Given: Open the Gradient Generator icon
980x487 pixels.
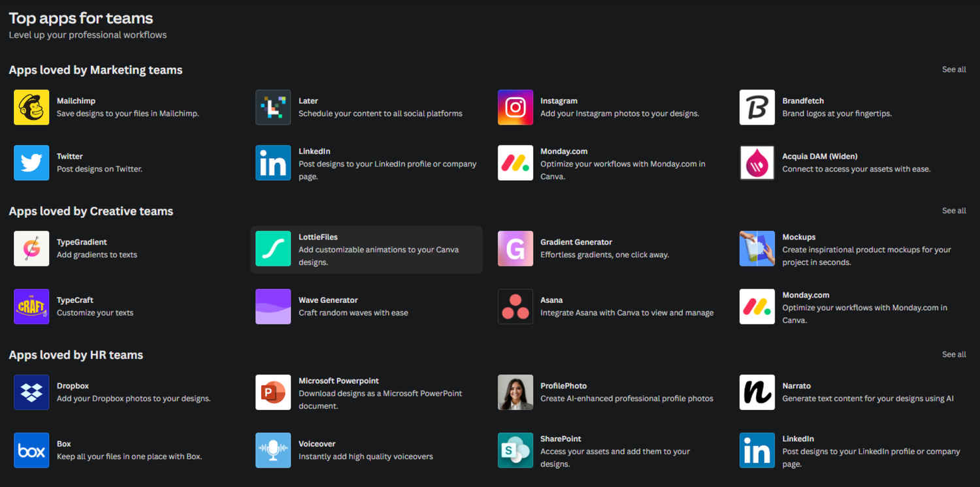Looking at the screenshot, I should pyautogui.click(x=515, y=249).
